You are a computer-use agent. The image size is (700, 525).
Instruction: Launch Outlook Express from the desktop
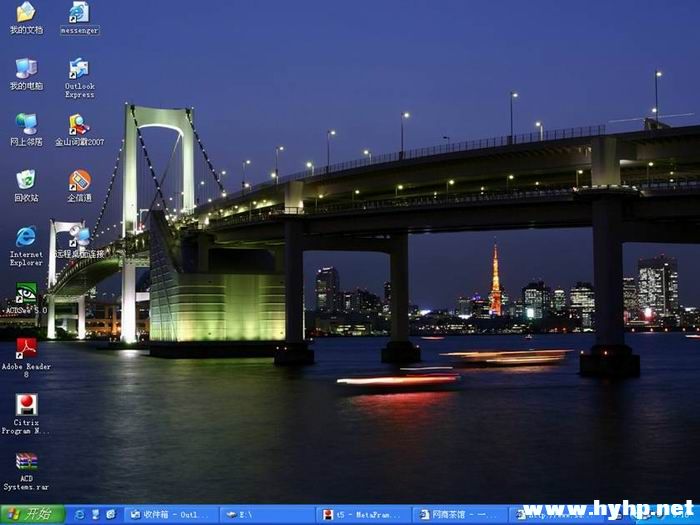click(x=79, y=70)
